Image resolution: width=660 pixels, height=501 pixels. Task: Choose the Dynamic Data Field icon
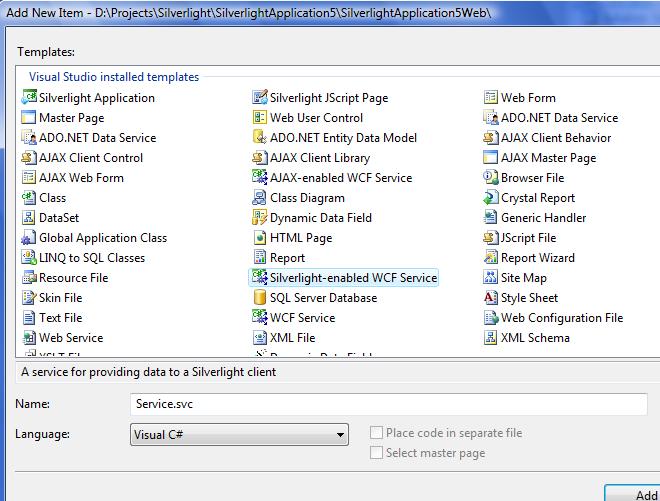point(260,218)
